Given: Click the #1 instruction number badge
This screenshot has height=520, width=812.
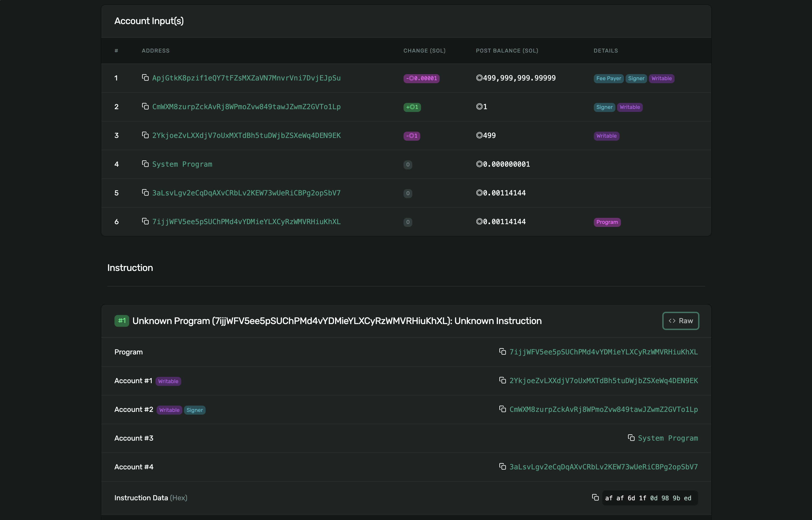Looking at the screenshot, I should coord(122,321).
